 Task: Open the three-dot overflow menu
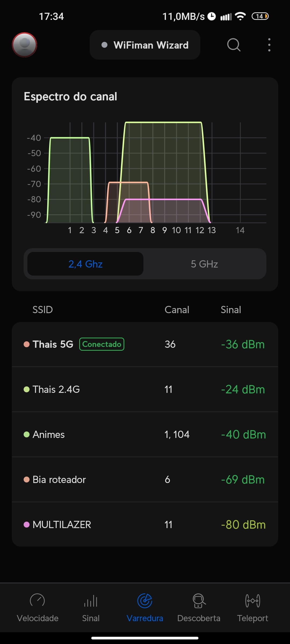[269, 45]
